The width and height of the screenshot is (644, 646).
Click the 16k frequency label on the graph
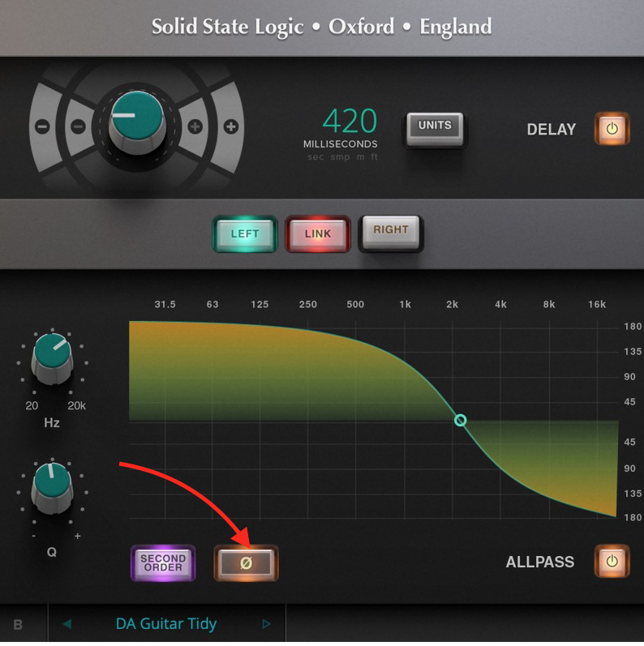pyautogui.click(x=597, y=305)
